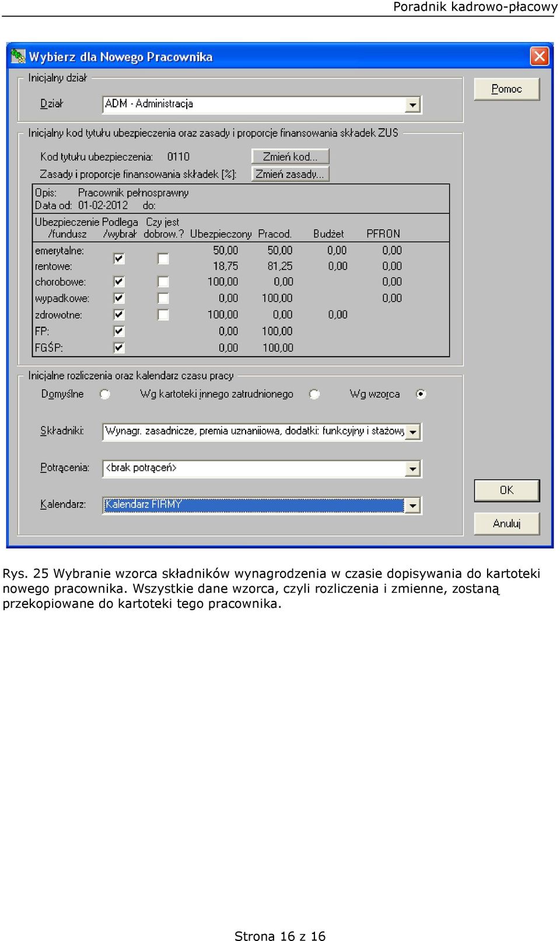Image resolution: width=560 pixels, height=941 pixels.
Task: Click the emerytalne row label
Action: (60, 251)
